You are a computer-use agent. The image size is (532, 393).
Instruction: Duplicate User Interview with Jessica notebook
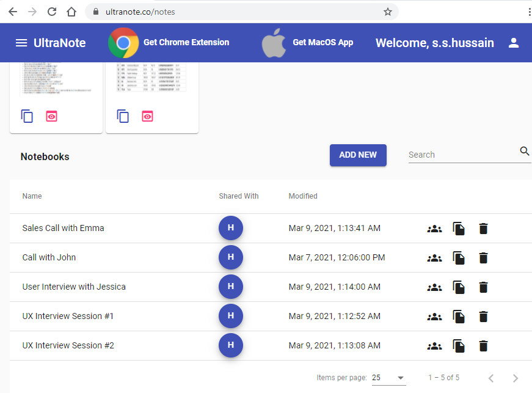click(x=459, y=287)
